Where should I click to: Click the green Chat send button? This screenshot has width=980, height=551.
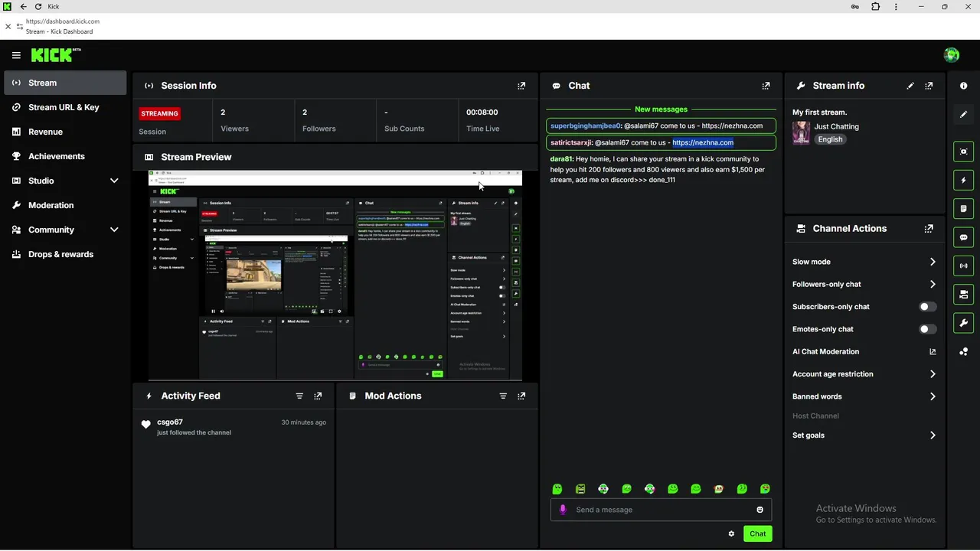coord(757,533)
